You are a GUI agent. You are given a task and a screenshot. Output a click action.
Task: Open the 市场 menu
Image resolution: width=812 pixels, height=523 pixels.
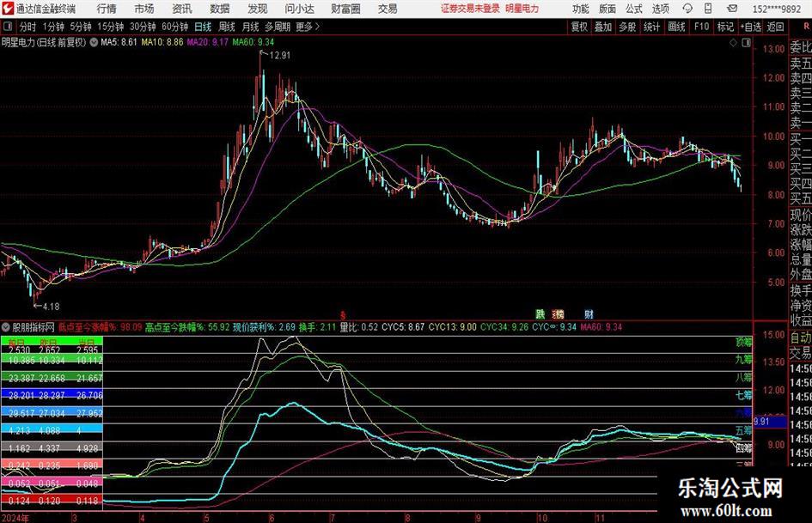[x=144, y=9]
